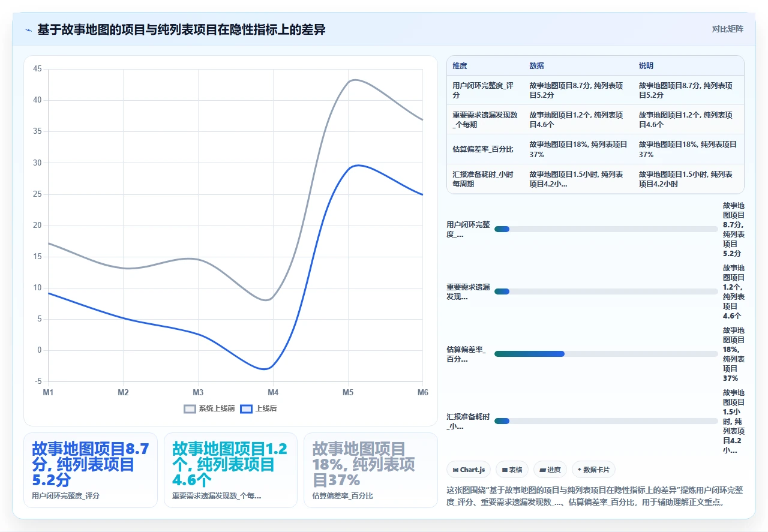Image resolution: width=768 pixels, height=532 pixels.
Task: Select the 用户闭环完整度_评分 table cell
Action: pos(485,90)
